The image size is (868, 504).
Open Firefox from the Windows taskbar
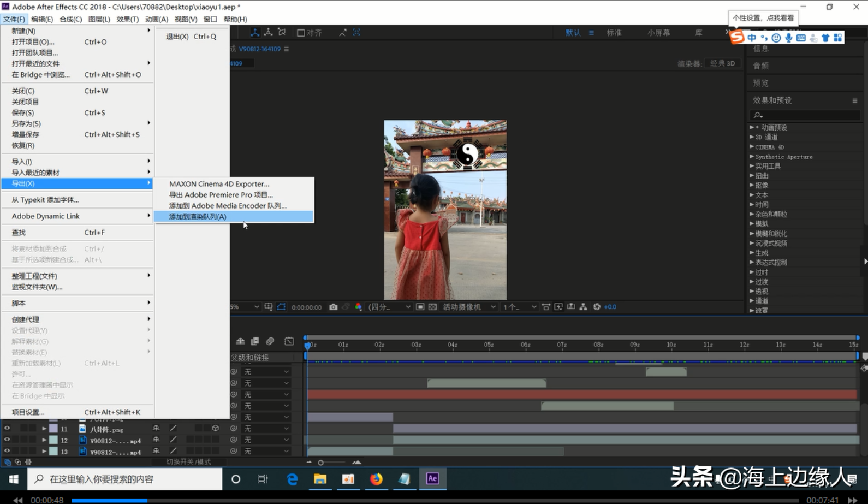[x=376, y=479]
